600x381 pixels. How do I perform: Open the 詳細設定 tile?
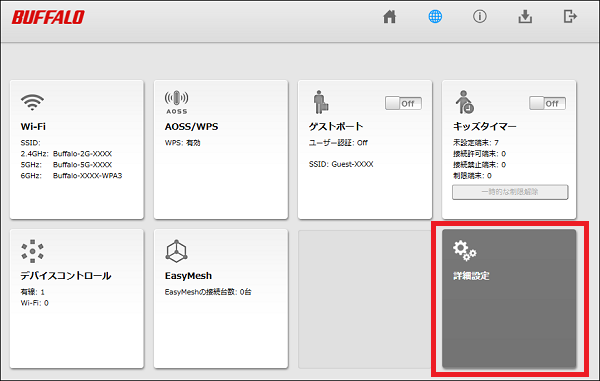(x=509, y=299)
